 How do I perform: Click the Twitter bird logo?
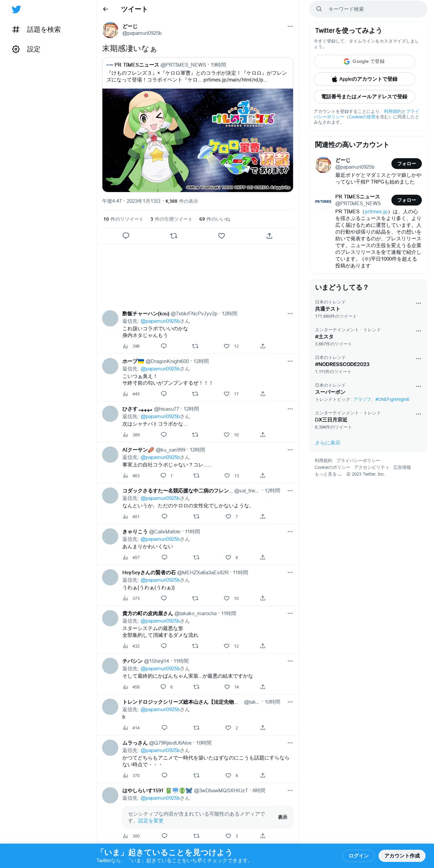point(16,9)
